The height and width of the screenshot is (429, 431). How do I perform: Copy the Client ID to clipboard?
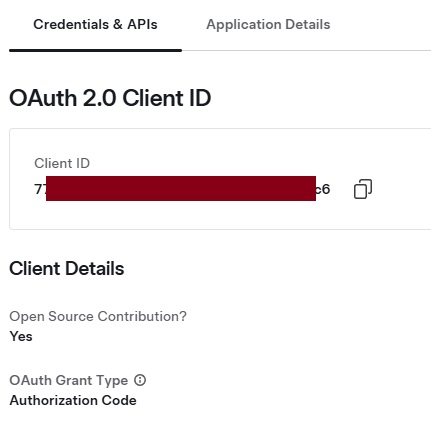(x=363, y=189)
